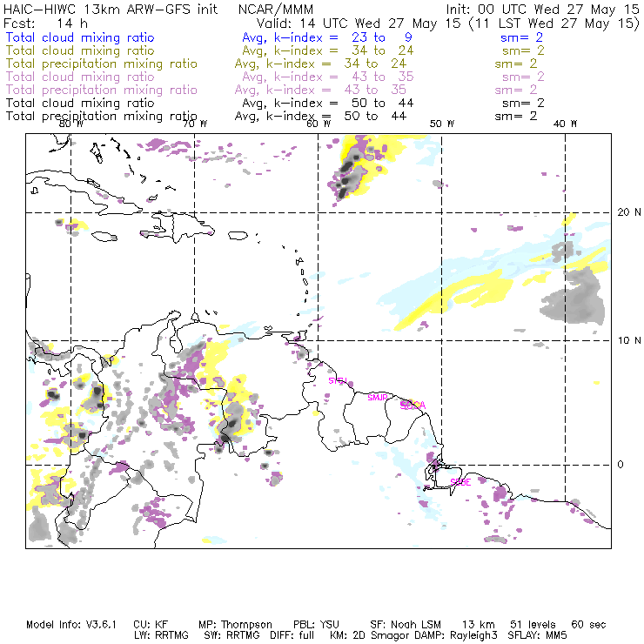This screenshot has width=644, height=644.
Task: Click the black "Total cloud mixing ratio" legend label
Action: coord(80,103)
